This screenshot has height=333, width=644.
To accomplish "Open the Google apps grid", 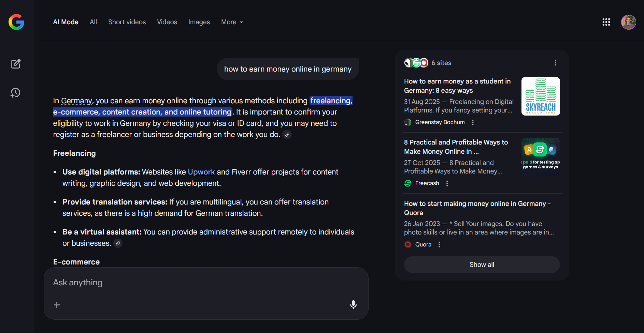I will click(606, 22).
